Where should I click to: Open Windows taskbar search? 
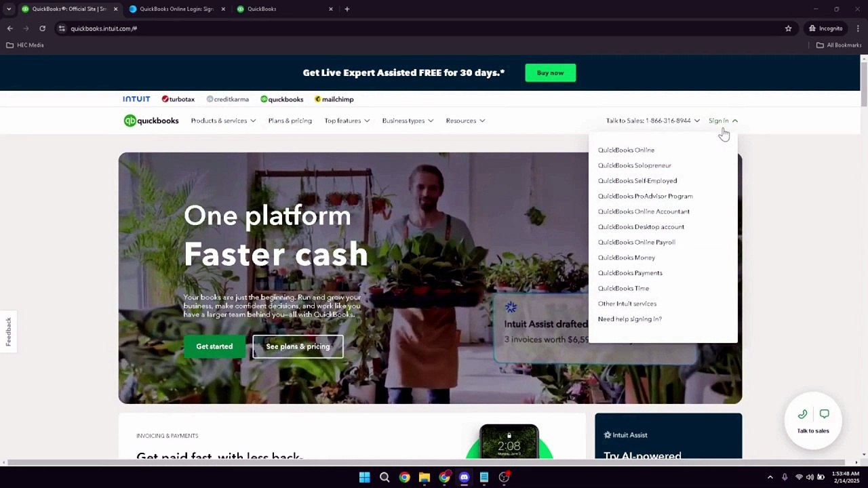pyautogui.click(x=384, y=477)
